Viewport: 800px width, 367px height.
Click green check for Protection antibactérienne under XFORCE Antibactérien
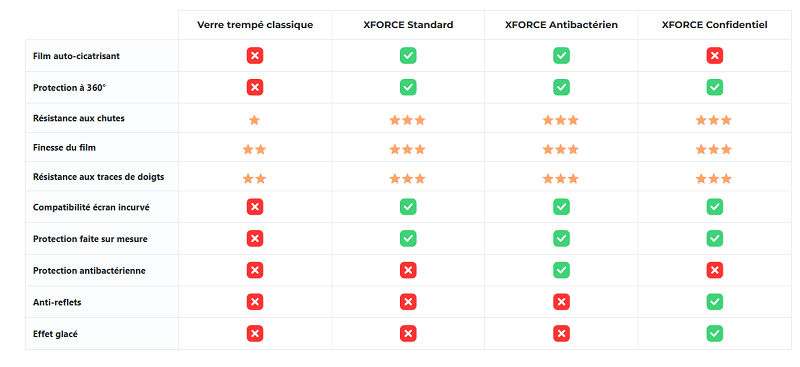561,270
